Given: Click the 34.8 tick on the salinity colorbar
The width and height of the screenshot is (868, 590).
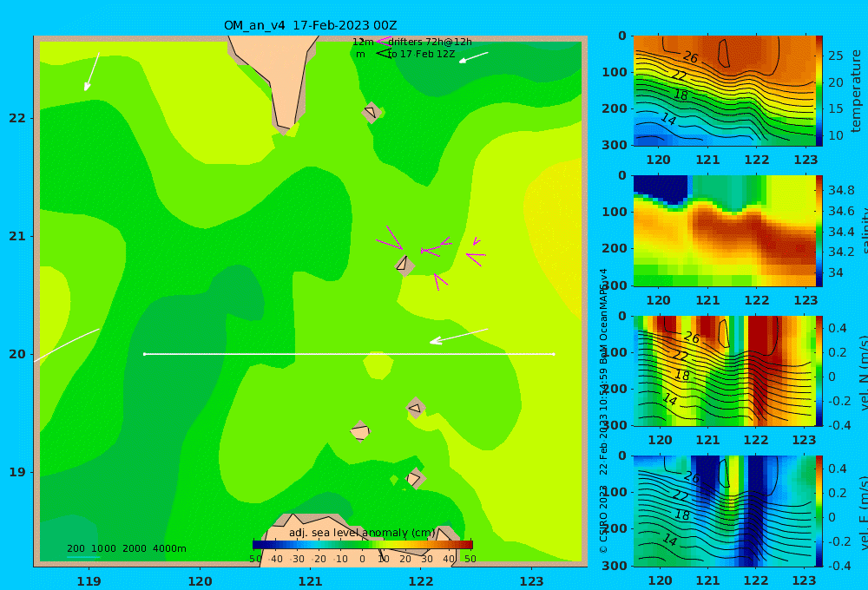Looking at the screenshot, I should coord(841,190).
